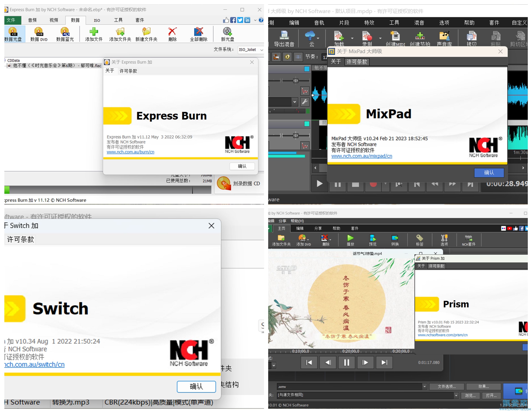Open the 音频 tab in Express Burn
532x412 pixels.
[x=32, y=20]
